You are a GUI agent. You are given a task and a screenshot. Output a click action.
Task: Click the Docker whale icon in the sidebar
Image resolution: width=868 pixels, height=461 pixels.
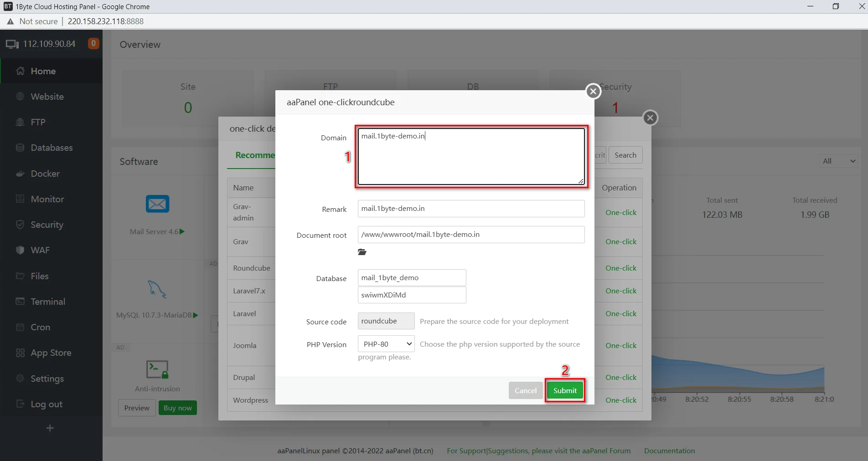[20, 174]
